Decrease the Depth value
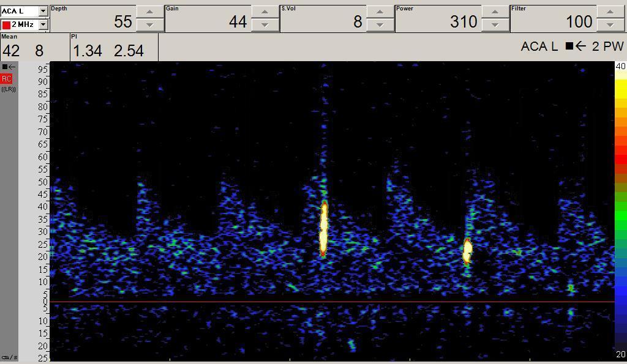The width and height of the screenshot is (627, 364). (149, 24)
